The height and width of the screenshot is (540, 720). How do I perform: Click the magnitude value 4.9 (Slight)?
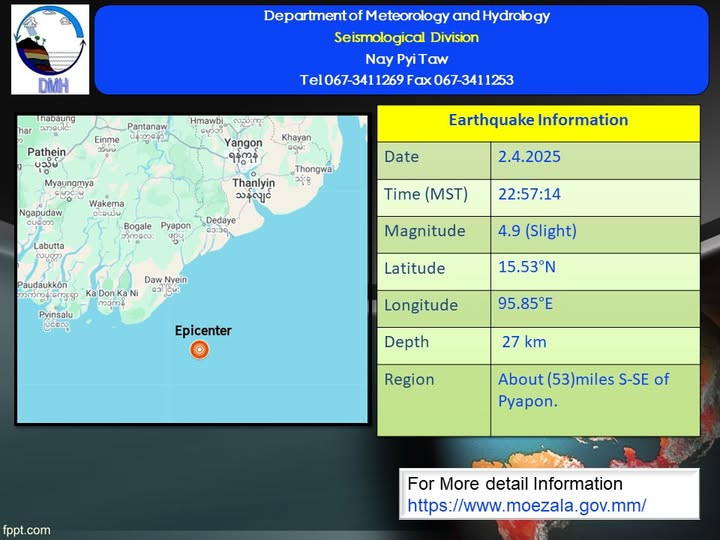538,231
